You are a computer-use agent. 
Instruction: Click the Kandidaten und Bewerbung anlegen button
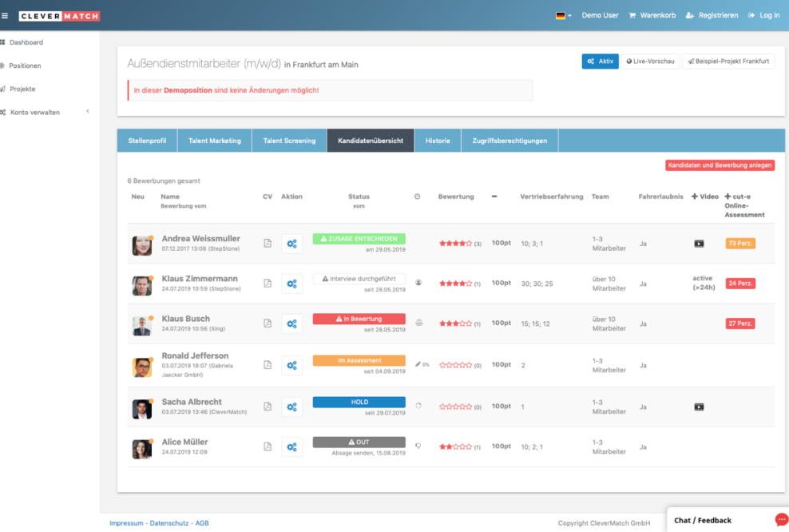coord(720,165)
